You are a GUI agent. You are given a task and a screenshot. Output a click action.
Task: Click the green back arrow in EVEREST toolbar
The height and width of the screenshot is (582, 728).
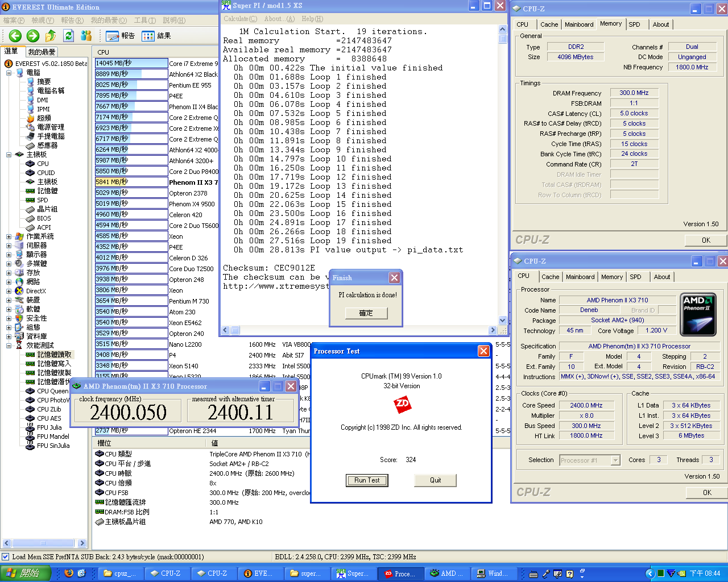pos(15,36)
